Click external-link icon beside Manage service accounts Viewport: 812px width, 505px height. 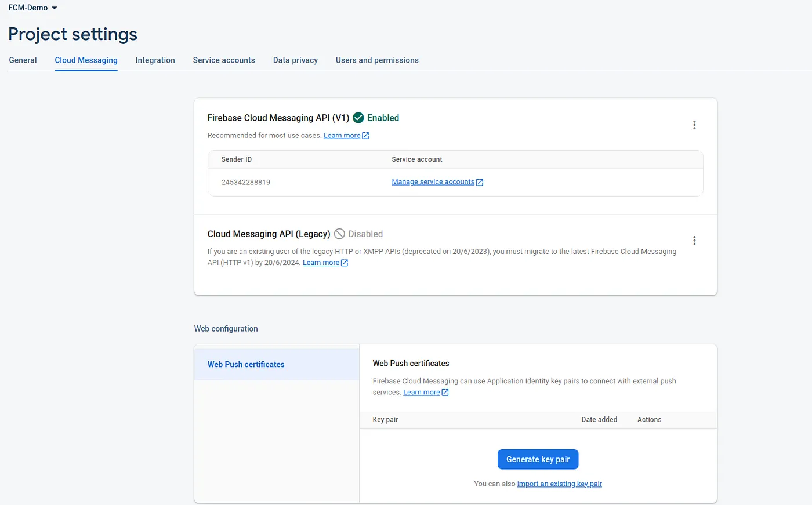480,182
